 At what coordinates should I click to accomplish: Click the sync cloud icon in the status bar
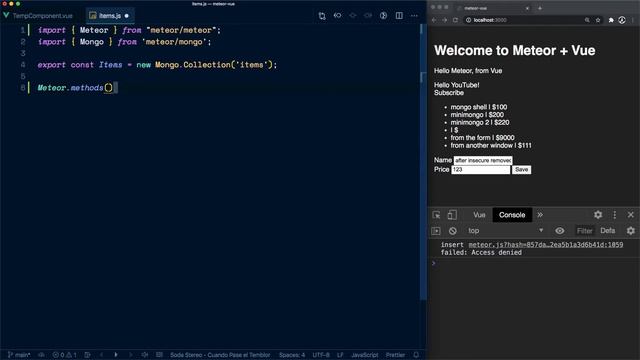(x=42, y=355)
